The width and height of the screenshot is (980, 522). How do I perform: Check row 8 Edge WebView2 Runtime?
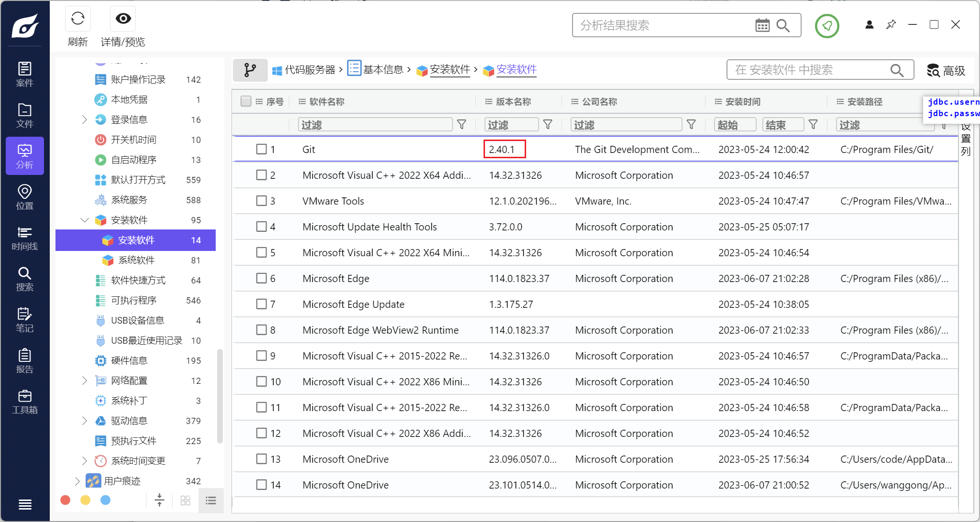[x=261, y=330]
